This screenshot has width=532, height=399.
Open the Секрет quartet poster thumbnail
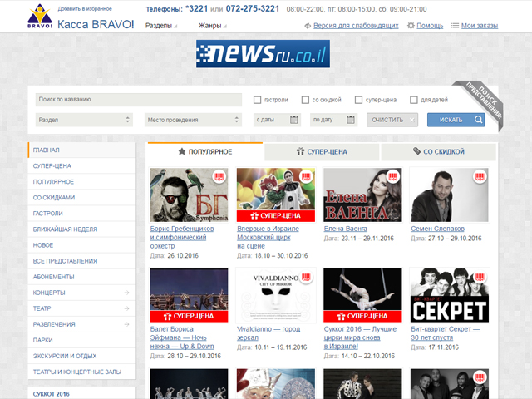click(x=450, y=295)
